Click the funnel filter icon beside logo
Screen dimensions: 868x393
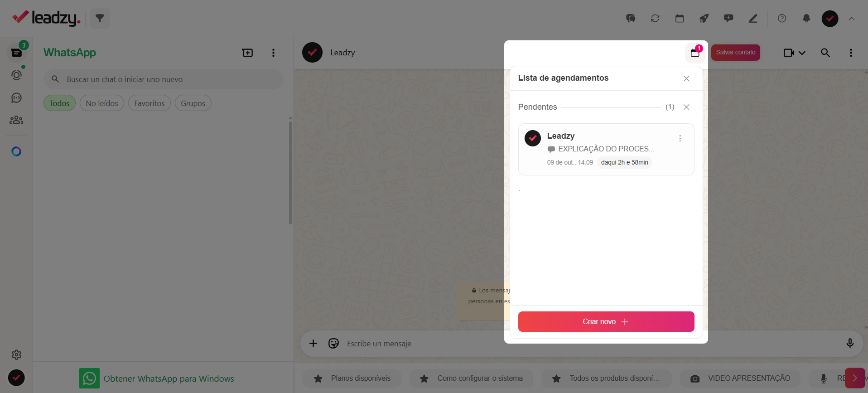click(100, 18)
